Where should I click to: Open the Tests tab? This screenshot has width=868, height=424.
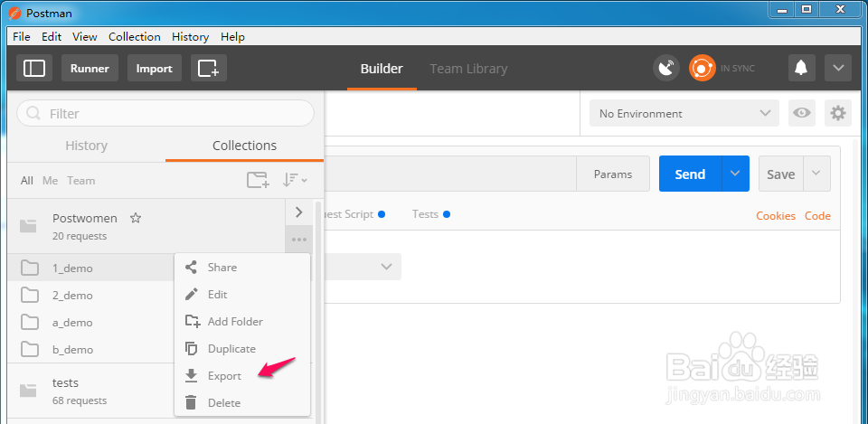(x=430, y=214)
